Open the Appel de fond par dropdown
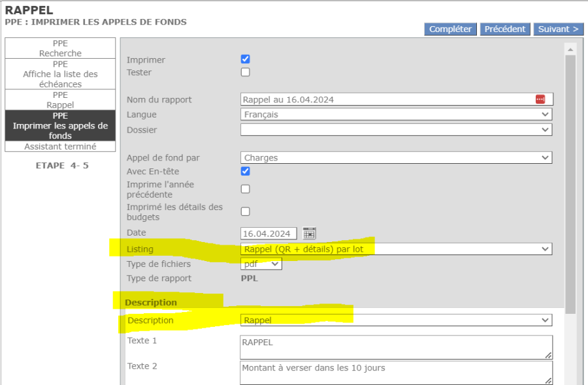The width and height of the screenshot is (588, 385). coord(396,158)
